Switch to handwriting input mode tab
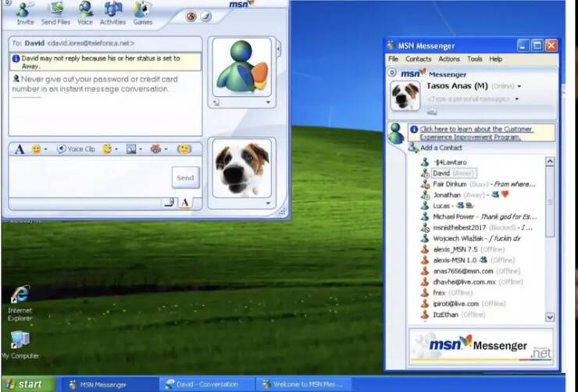This screenshot has height=392, width=578. coord(169,202)
